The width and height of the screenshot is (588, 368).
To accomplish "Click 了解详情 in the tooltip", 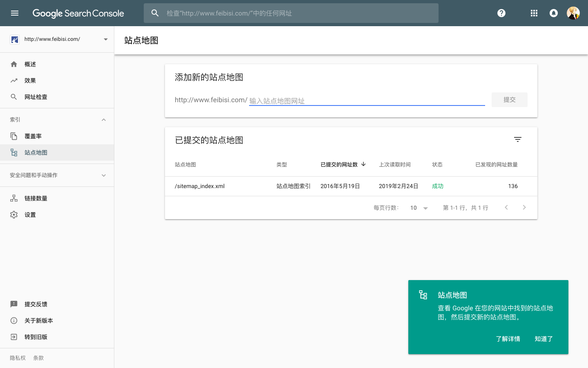I will pyautogui.click(x=508, y=339).
